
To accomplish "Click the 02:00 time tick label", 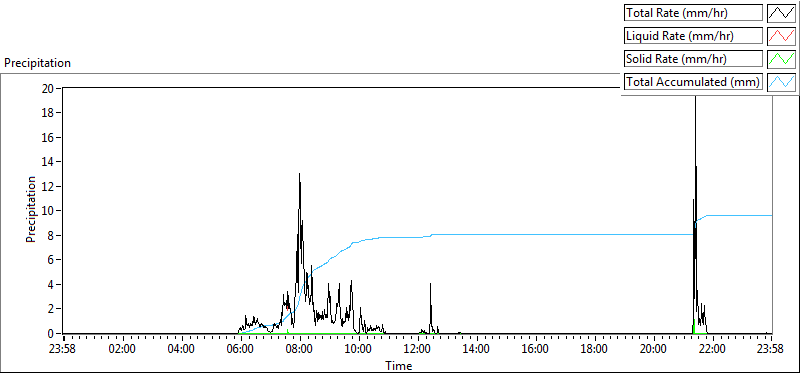I will click(x=123, y=350).
